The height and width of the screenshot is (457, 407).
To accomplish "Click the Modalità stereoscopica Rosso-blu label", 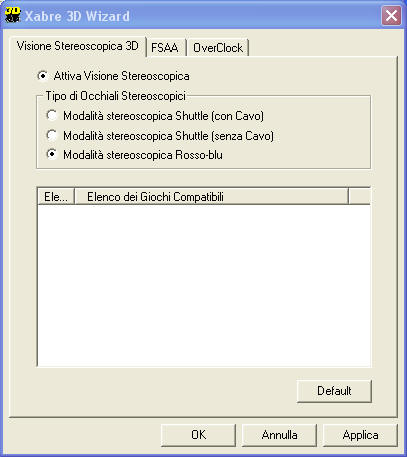I will 143,155.
